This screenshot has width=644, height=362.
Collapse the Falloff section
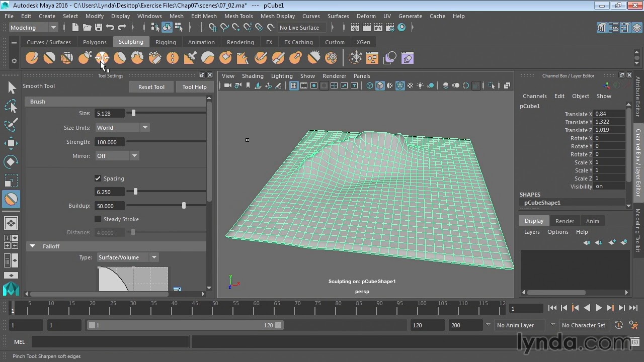click(33, 246)
